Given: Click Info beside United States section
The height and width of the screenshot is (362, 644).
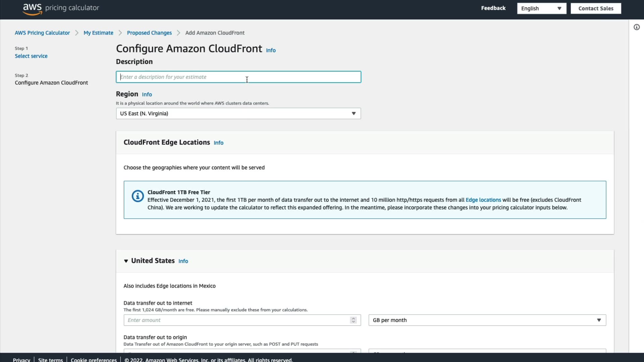Looking at the screenshot, I should (x=183, y=261).
